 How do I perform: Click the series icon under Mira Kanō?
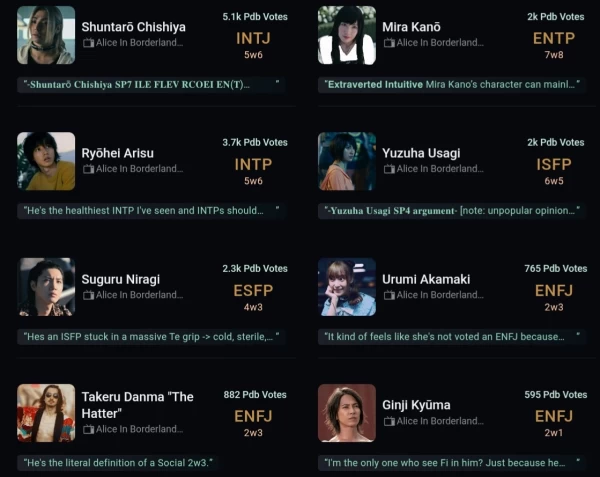click(389, 44)
